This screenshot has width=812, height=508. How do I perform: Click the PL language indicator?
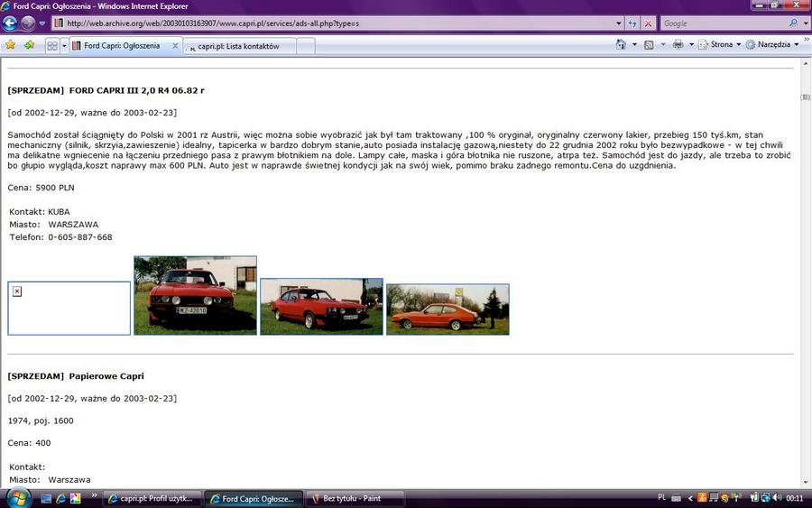(662, 498)
